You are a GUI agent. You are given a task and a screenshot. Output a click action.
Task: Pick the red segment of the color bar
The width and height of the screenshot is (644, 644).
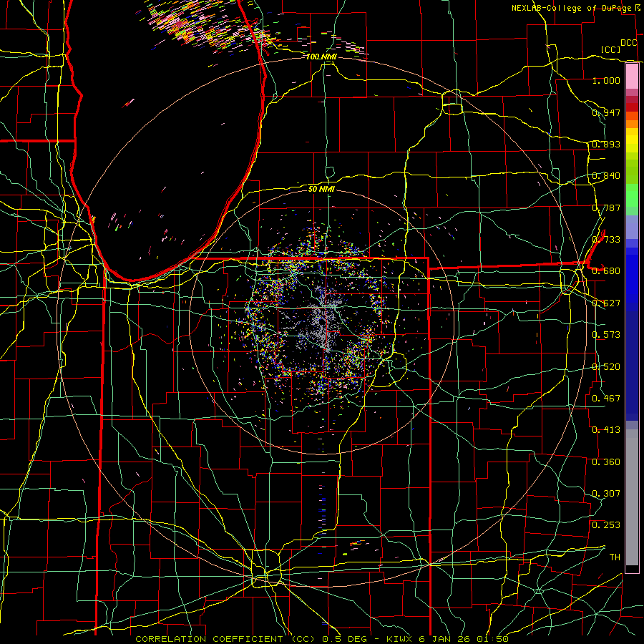pyautogui.click(x=632, y=107)
